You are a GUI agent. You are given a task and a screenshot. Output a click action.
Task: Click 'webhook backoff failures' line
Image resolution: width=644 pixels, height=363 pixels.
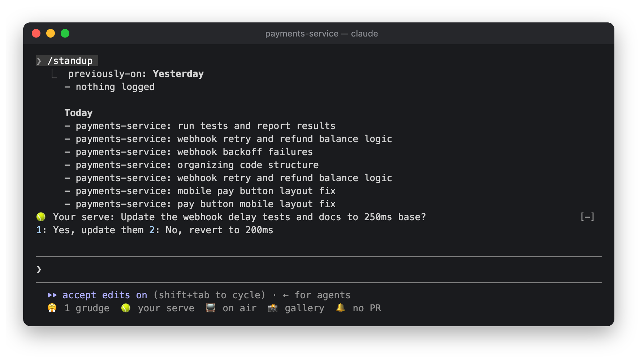[189, 152]
